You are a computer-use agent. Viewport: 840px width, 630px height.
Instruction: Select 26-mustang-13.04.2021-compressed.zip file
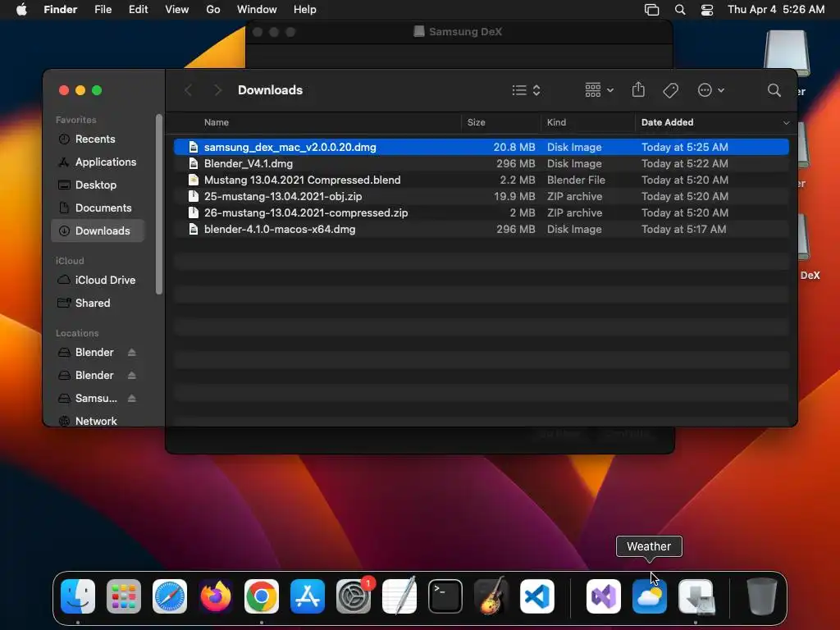tap(481, 213)
